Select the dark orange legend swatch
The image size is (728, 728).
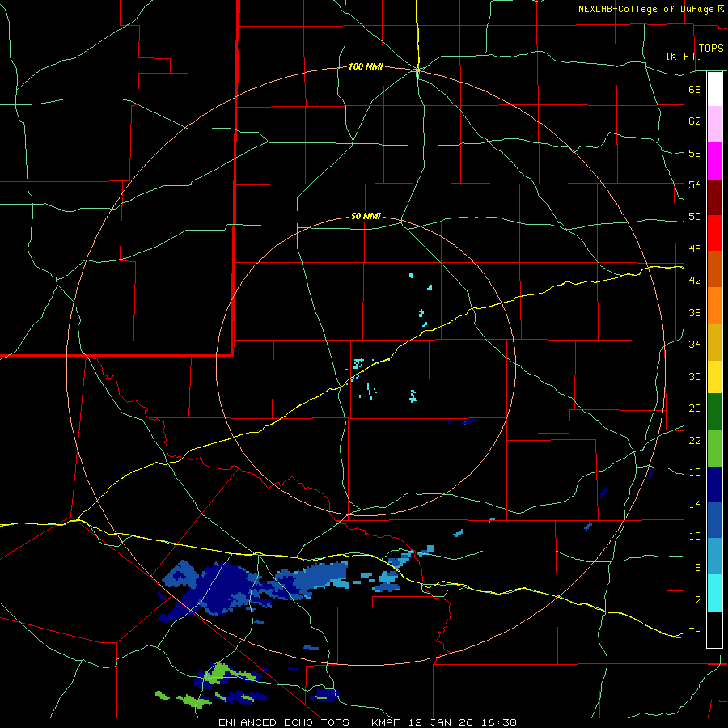coord(714,269)
